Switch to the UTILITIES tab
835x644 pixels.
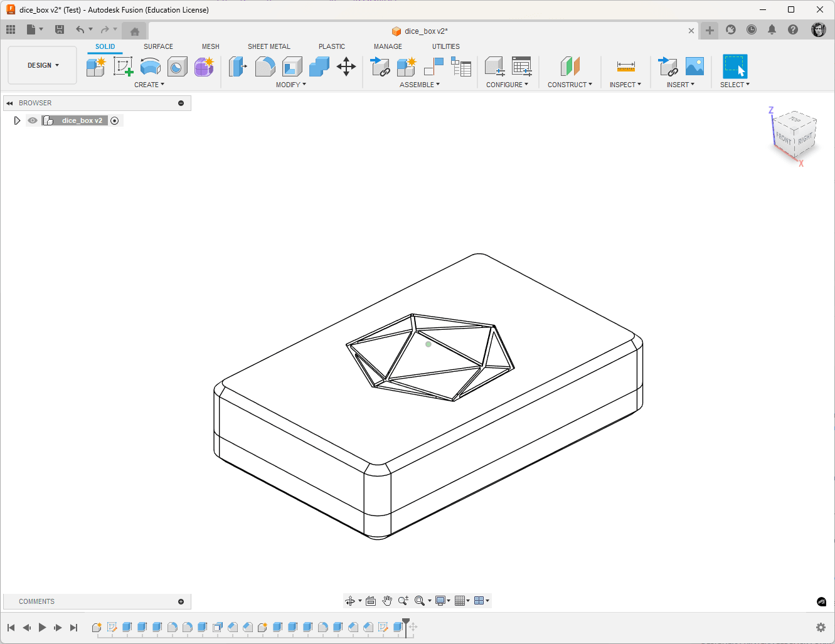pos(446,46)
